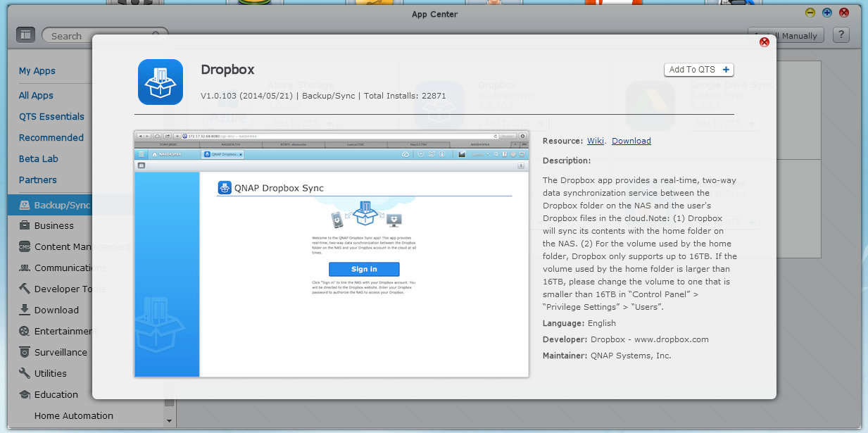The image size is (868, 433).
Task: Browse Entertainment film reel icon
Action: (x=25, y=331)
